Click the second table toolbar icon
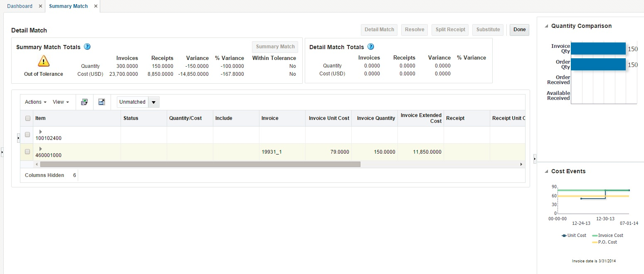The width and height of the screenshot is (644, 274). (102, 102)
